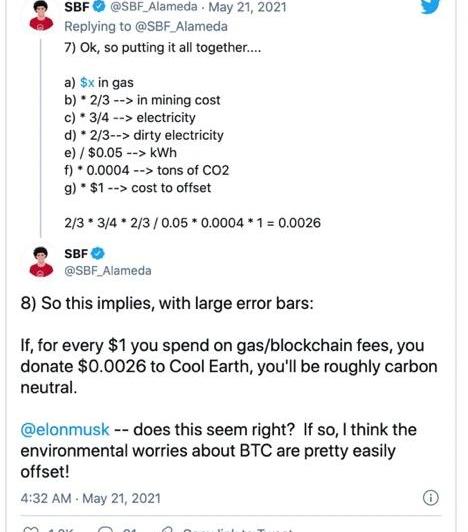The image size is (468, 532).
Task: Click the May 21, 2021 date in header
Action: (247, 7)
